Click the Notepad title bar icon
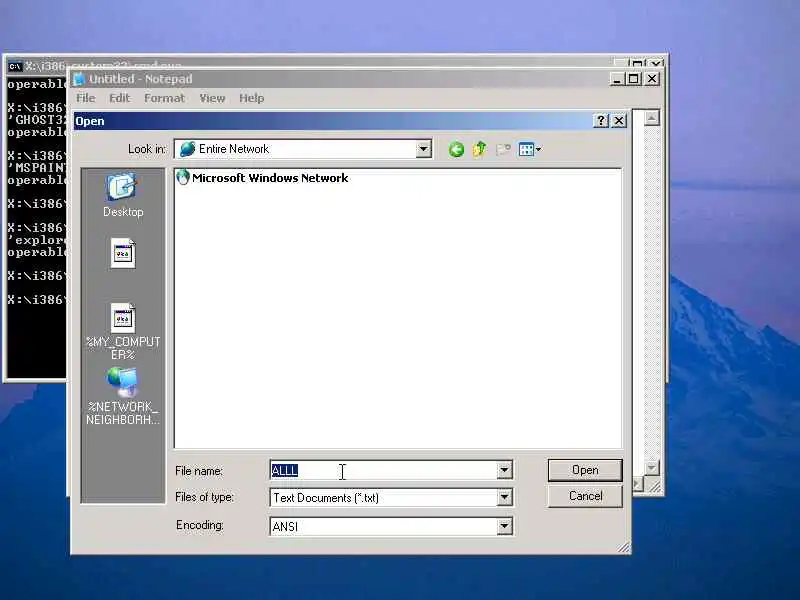Image resolution: width=800 pixels, height=600 pixels. (79, 79)
